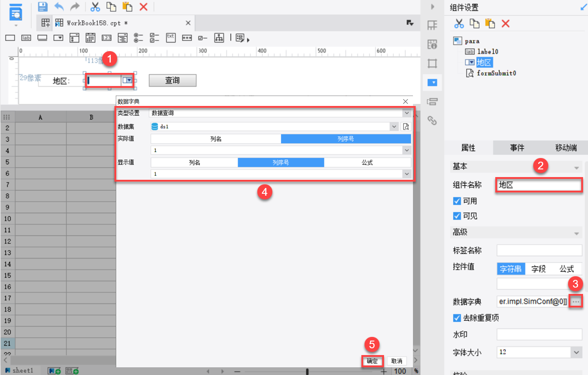Toggle the 可用 checkbox
Image resolution: width=588 pixels, height=375 pixels.
point(457,201)
